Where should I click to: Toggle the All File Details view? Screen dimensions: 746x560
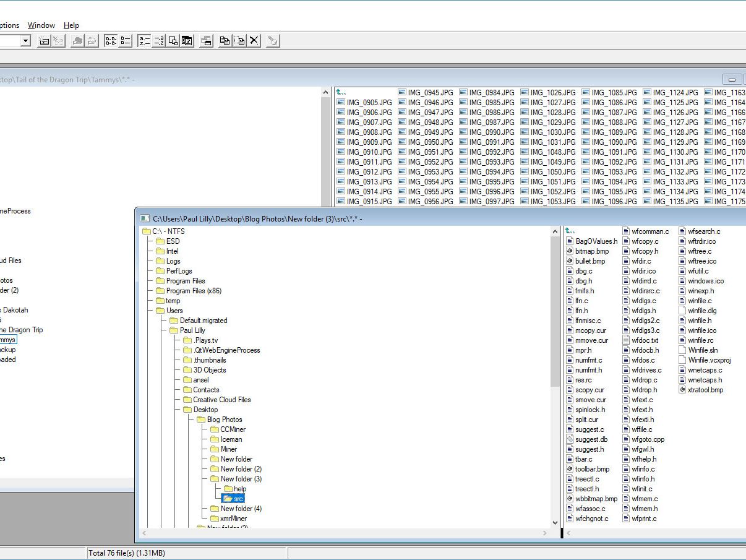(x=125, y=41)
